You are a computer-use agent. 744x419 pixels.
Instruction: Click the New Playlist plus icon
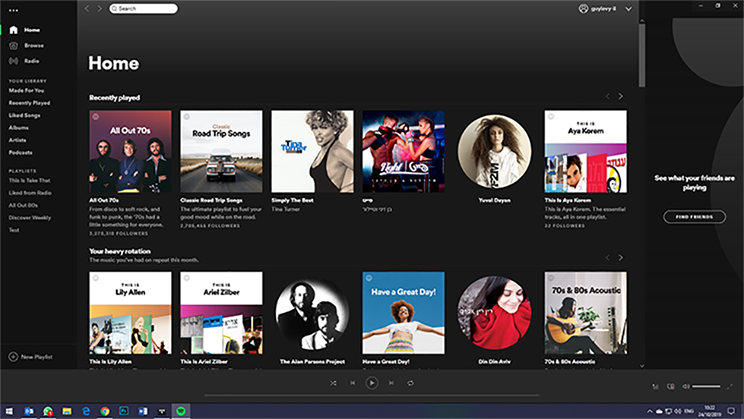pos(13,357)
